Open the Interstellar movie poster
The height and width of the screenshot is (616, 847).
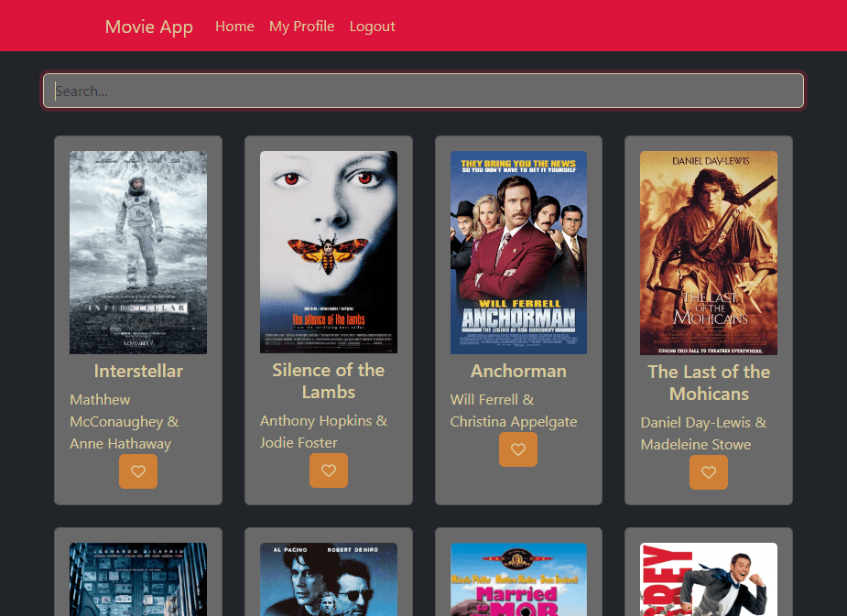[x=138, y=253]
